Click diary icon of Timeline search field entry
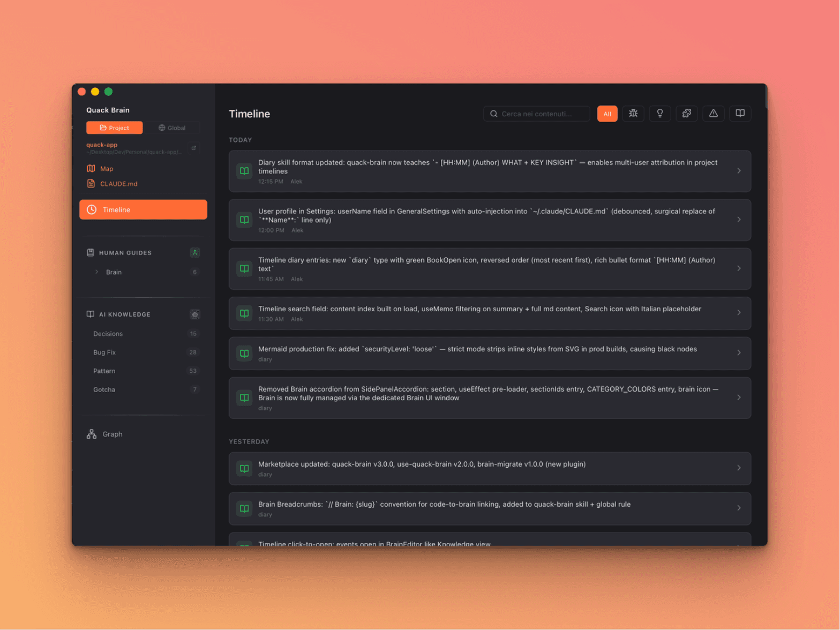 (x=244, y=313)
